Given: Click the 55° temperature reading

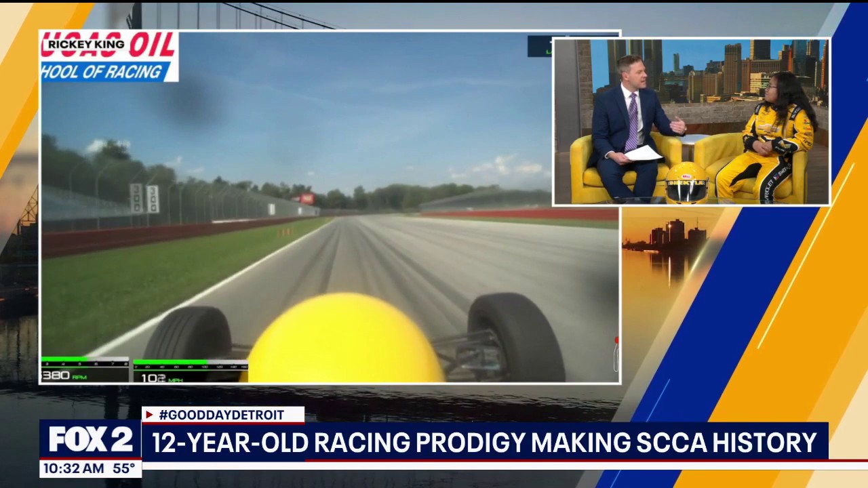Looking at the screenshot, I should click(123, 468).
